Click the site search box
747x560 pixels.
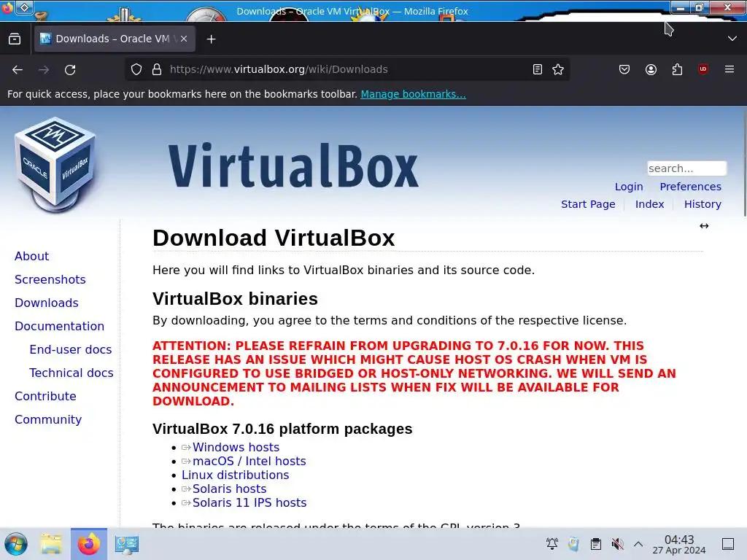(686, 168)
